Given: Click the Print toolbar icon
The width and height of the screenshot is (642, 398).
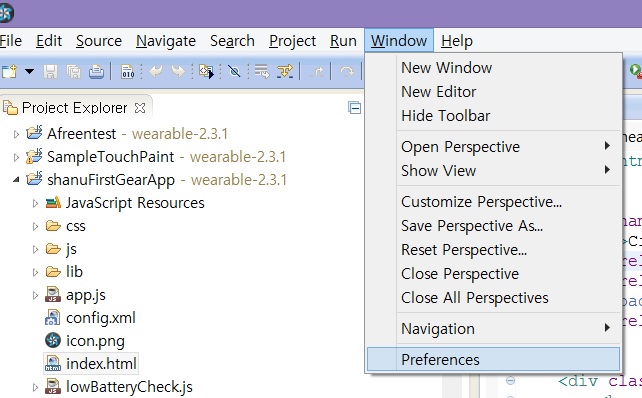Looking at the screenshot, I should pyautogui.click(x=97, y=72).
